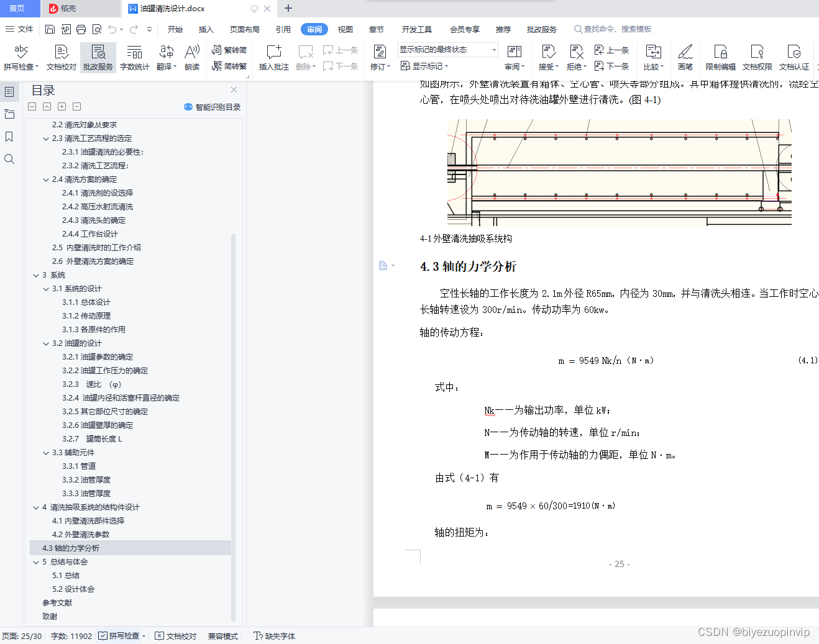Switch to the 引用 ribbon tab
Screen dimensions: 819x644
(x=283, y=29)
